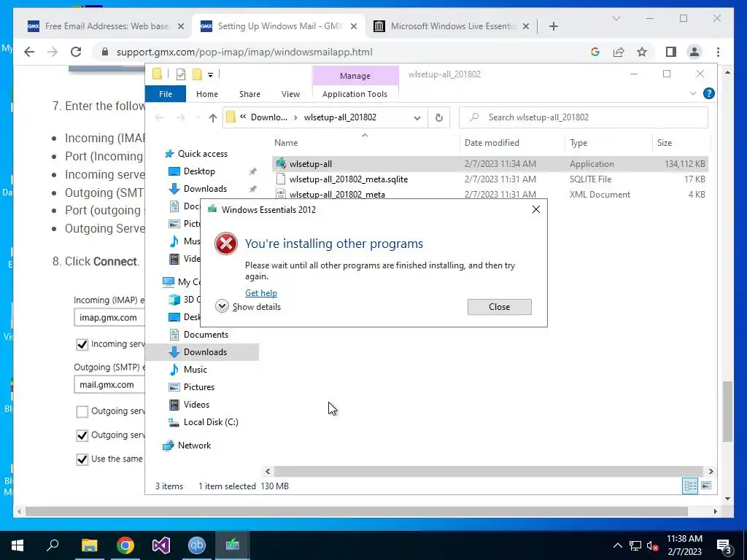Screen dimensions: 747x560
Task: Toggle Use the same checkbox
Action: pyautogui.click(x=82, y=459)
